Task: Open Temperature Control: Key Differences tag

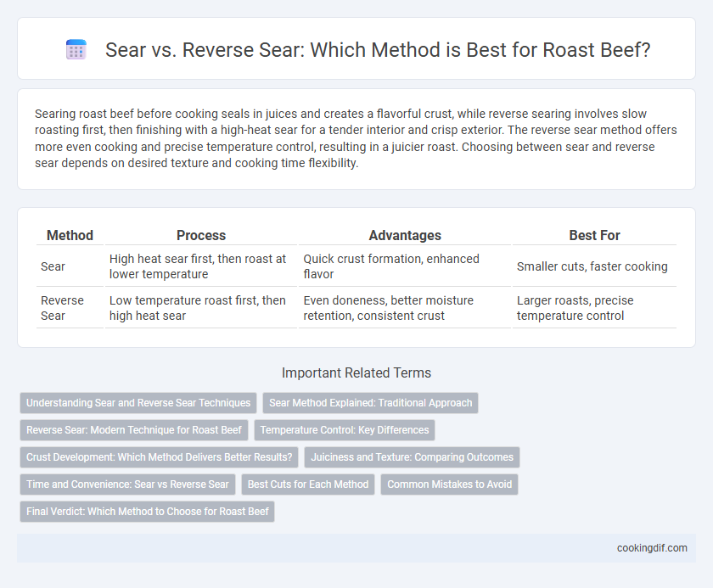Action: [x=345, y=430]
